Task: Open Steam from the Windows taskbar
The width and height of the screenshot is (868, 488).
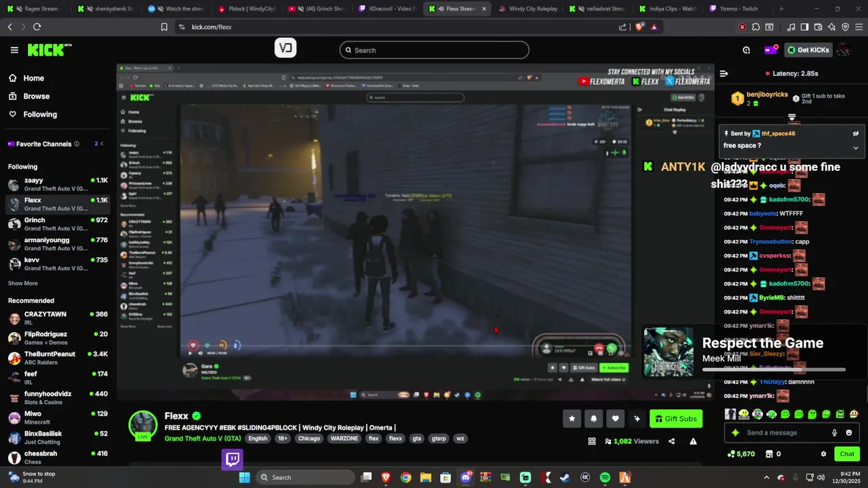Action: coord(565,477)
